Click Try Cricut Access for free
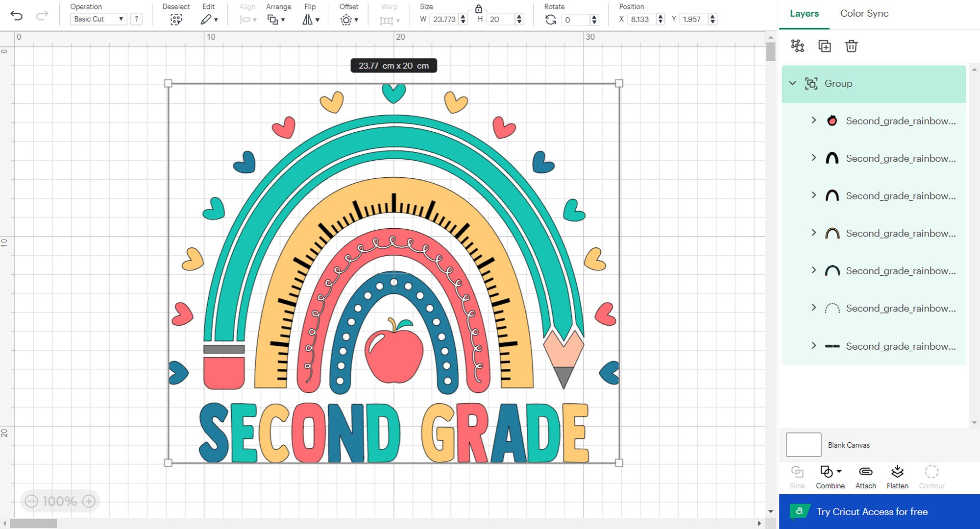 pos(871,511)
